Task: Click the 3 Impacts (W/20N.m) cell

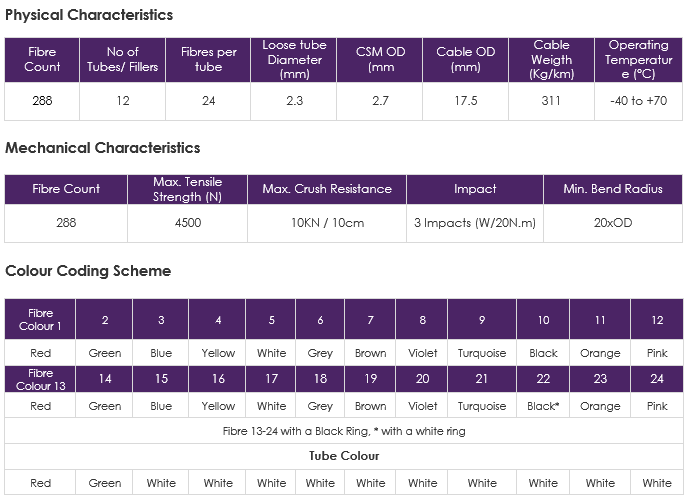Action: pyautogui.click(x=475, y=223)
